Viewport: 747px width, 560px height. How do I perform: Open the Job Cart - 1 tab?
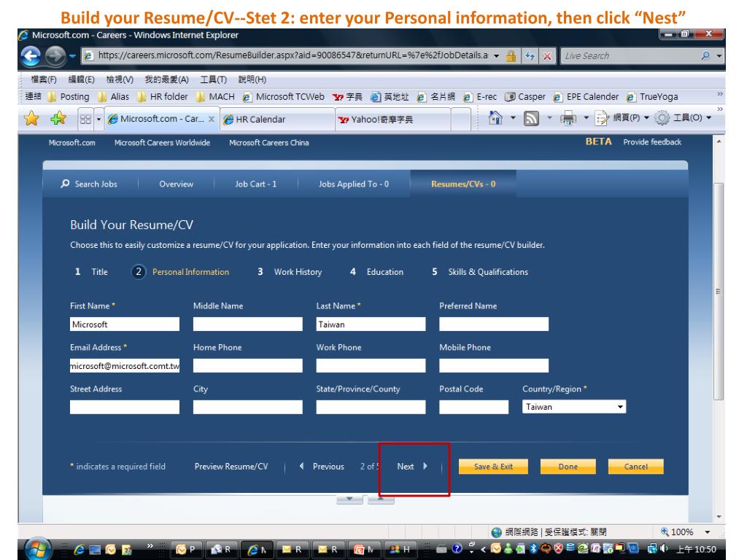tap(256, 184)
